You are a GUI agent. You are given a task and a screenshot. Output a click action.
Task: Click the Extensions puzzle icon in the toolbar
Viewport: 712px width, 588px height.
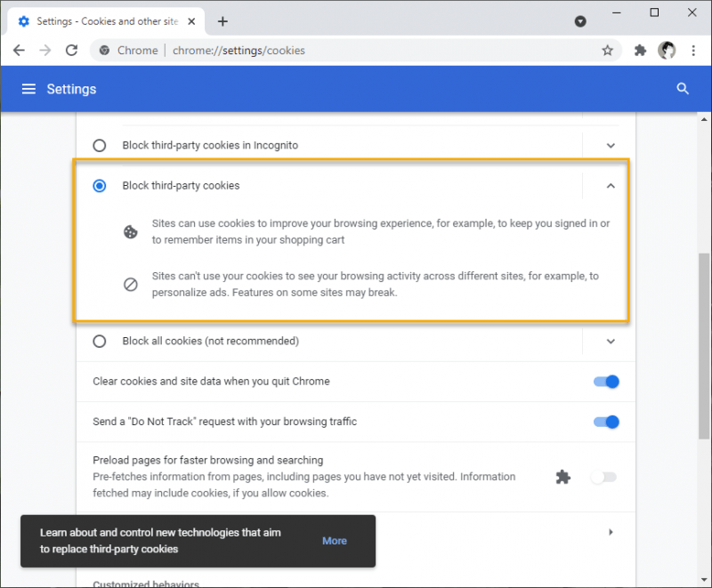click(640, 51)
